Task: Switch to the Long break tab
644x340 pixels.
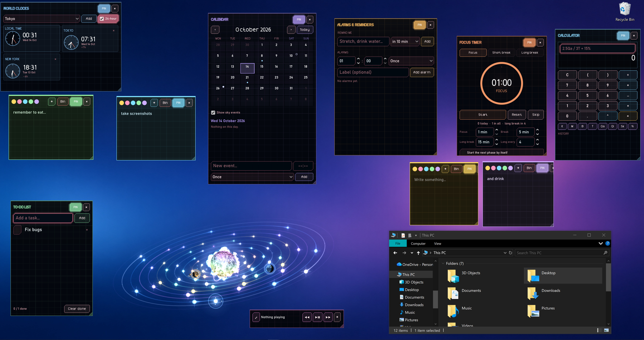Action: (530, 53)
